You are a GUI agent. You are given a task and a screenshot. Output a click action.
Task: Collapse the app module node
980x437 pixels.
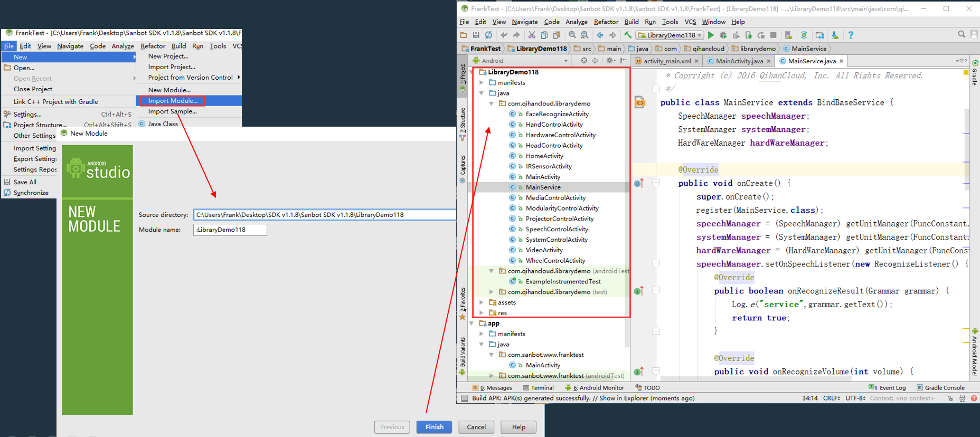(472, 324)
